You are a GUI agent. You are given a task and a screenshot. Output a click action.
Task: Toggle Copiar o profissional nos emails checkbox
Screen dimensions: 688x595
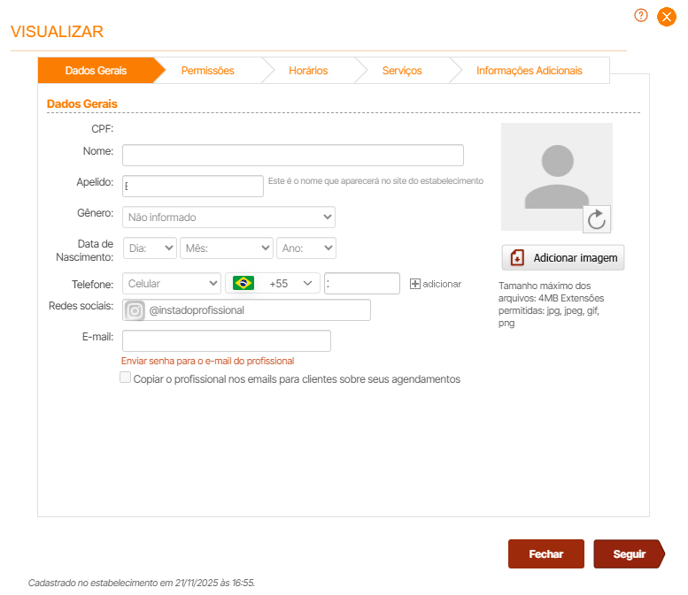[x=125, y=378]
